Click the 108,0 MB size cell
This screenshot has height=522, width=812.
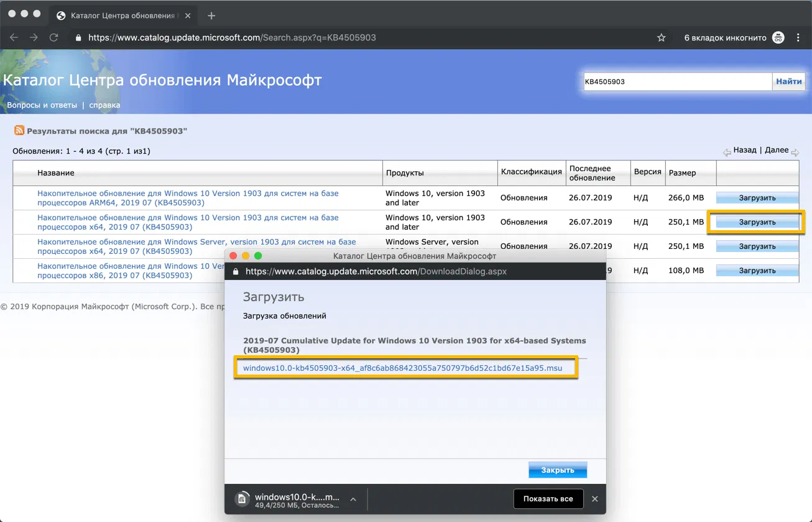click(686, 271)
